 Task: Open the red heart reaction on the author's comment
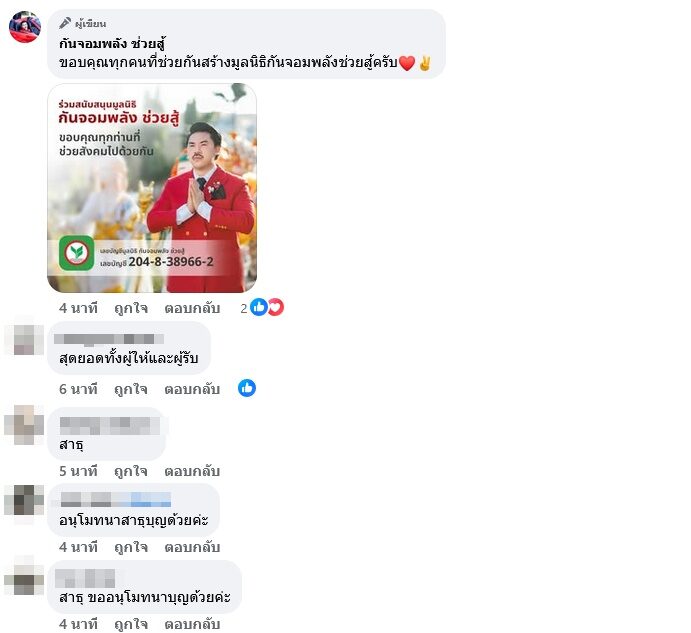pos(276,307)
